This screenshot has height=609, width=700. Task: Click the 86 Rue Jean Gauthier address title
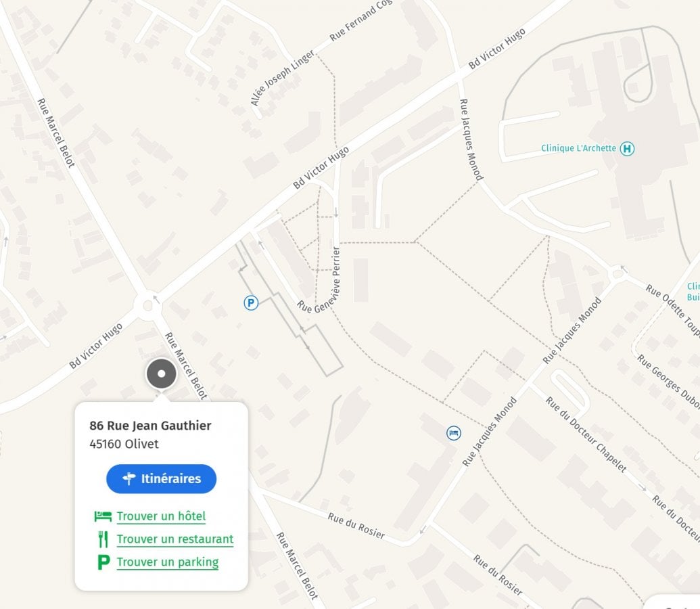pos(150,426)
